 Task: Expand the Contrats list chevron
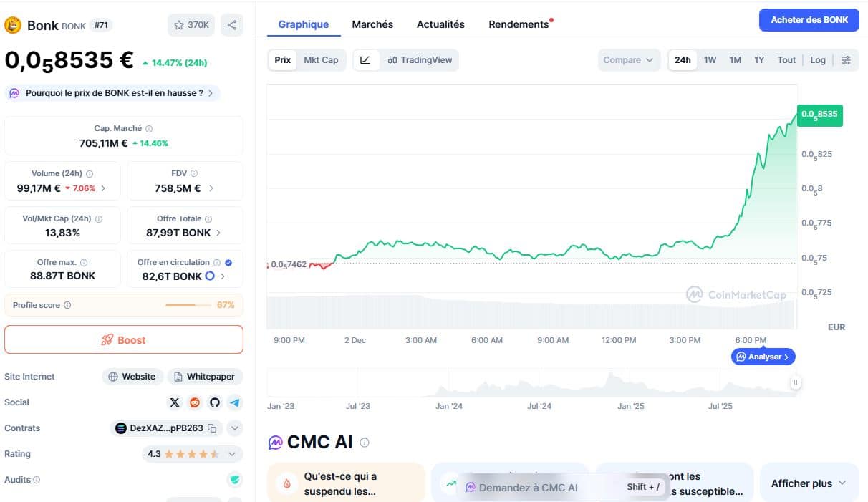click(x=234, y=428)
